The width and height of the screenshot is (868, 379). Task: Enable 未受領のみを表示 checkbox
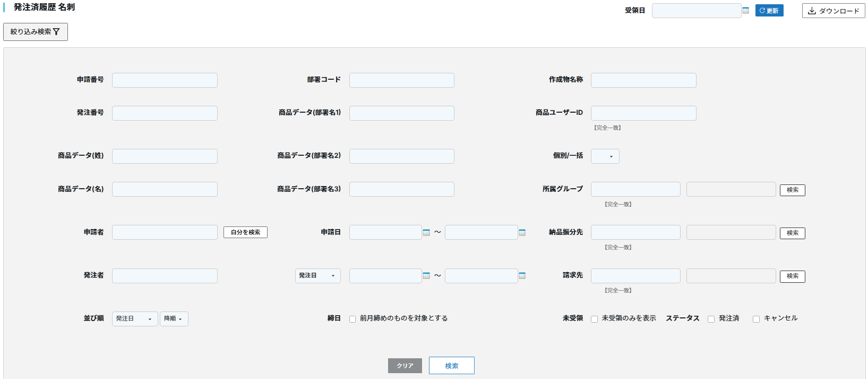(594, 319)
